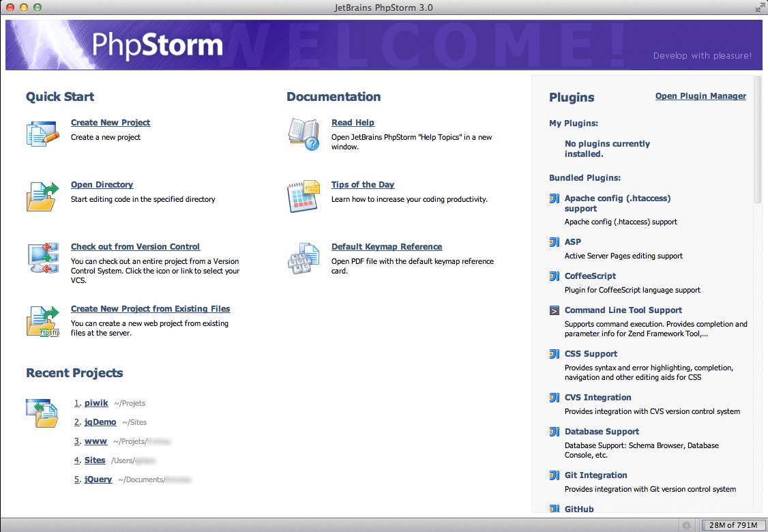Screen dimensions: 768x532
Task: Click the window fullscreen arrows icon
Action: 759,8
